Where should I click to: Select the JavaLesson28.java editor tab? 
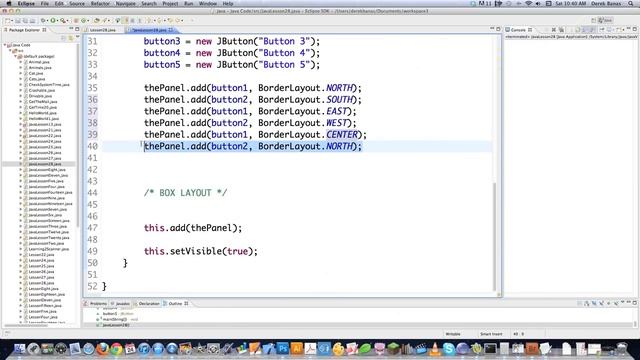(x=150, y=30)
